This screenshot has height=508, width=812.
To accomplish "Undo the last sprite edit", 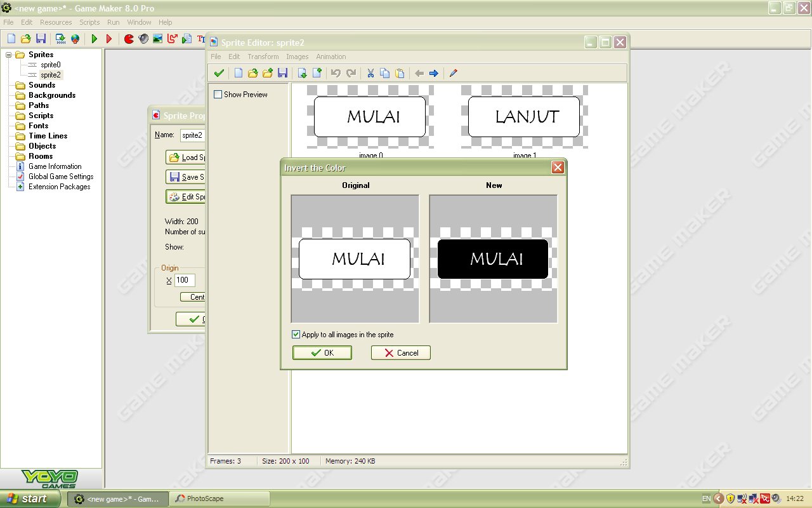I will pos(336,72).
